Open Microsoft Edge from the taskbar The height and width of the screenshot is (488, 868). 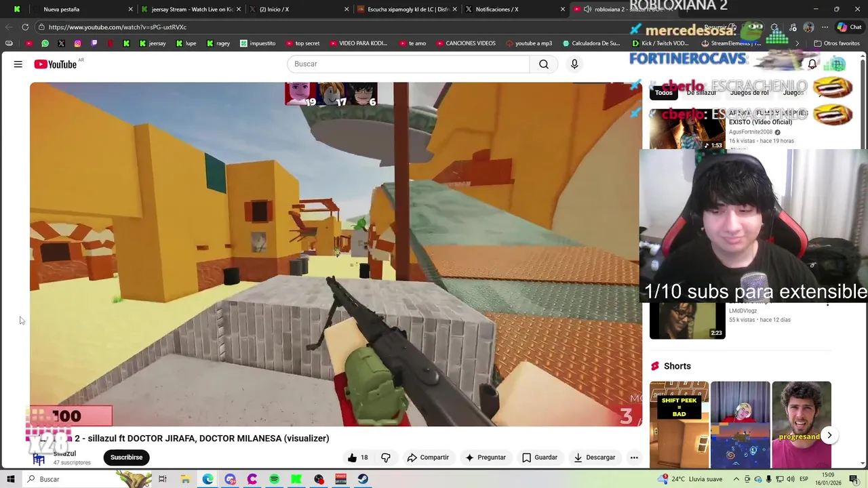pyautogui.click(x=208, y=479)
